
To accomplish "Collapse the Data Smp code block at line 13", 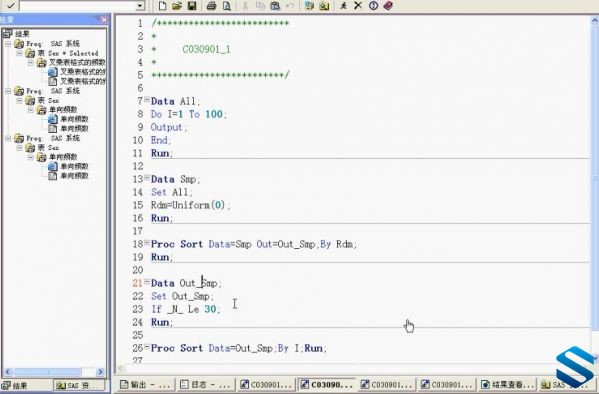I will coord(147,178).
